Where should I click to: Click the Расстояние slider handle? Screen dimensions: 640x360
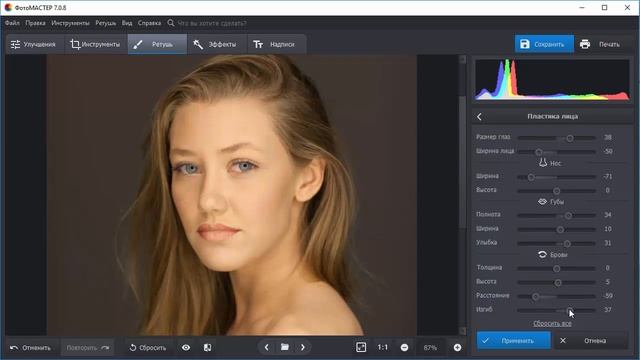coord(536,297)
